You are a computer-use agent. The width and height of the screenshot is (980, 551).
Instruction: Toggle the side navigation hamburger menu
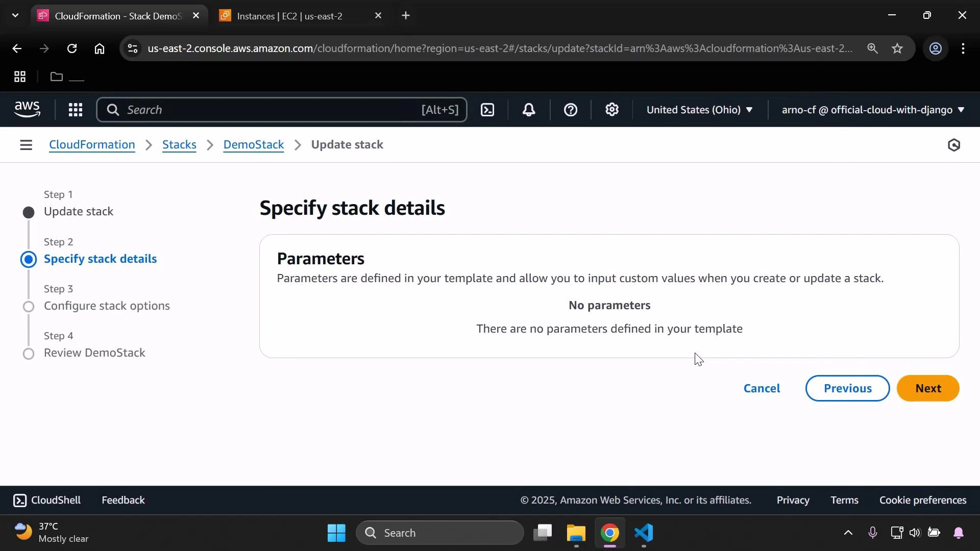pos(26,145)
